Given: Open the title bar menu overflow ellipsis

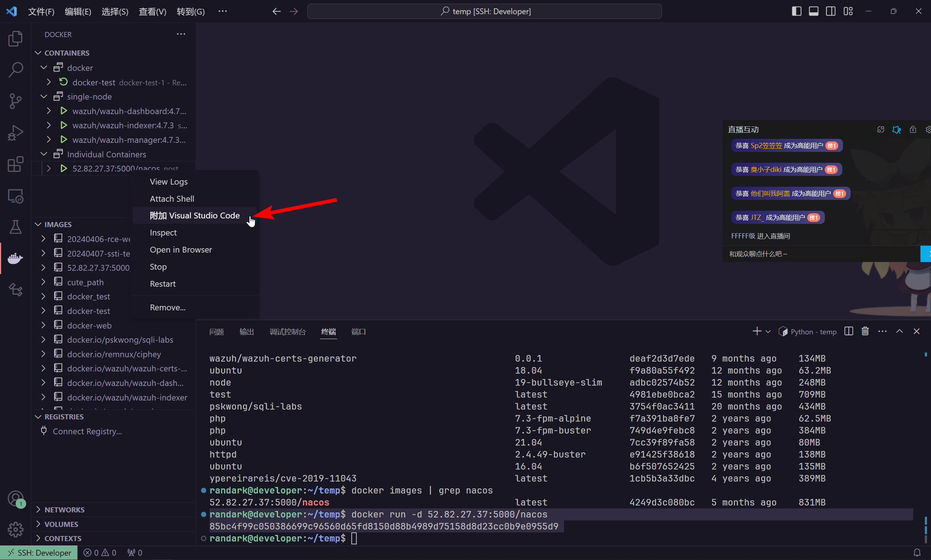Looking at the screenshot, I should point(222,11).
